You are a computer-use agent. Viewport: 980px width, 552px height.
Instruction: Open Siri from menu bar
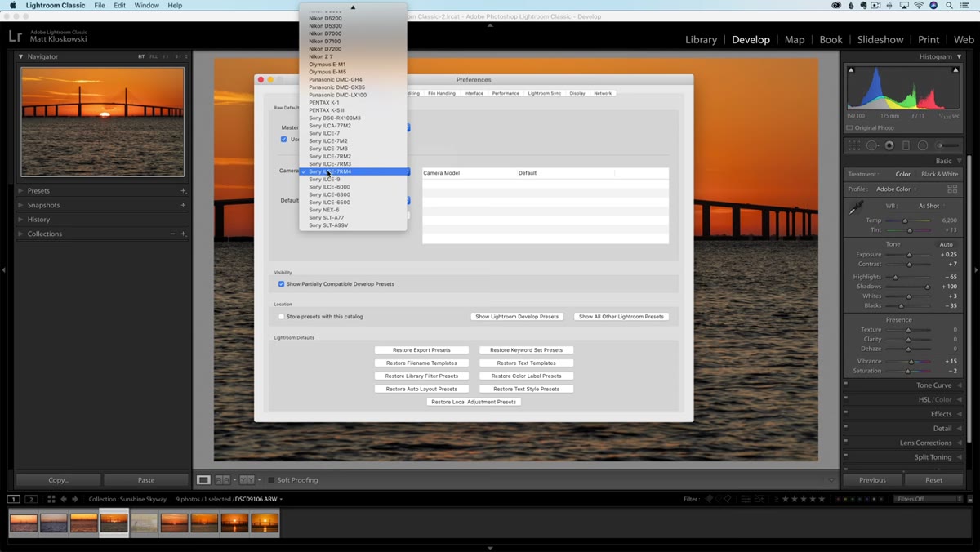point(933,5)
